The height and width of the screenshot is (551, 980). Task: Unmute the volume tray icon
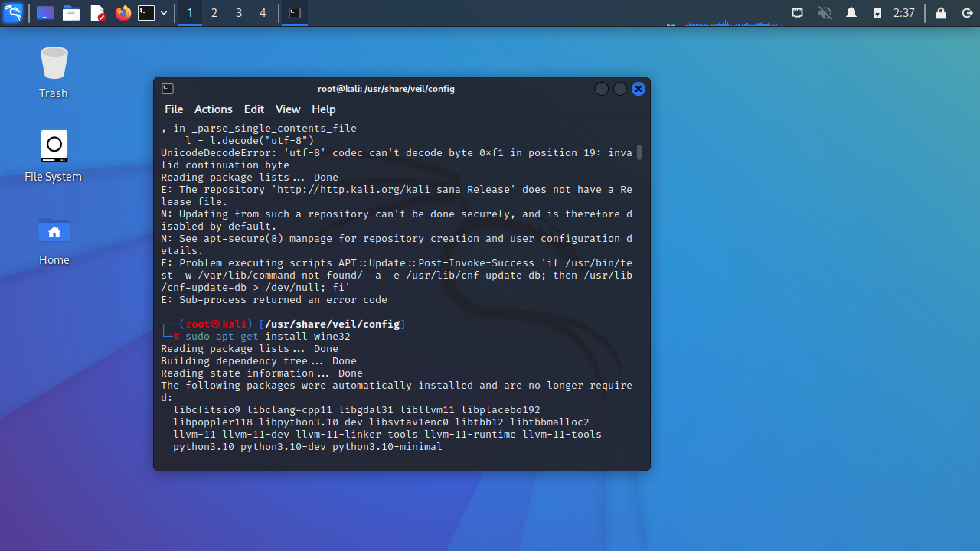tap(825, 13)
